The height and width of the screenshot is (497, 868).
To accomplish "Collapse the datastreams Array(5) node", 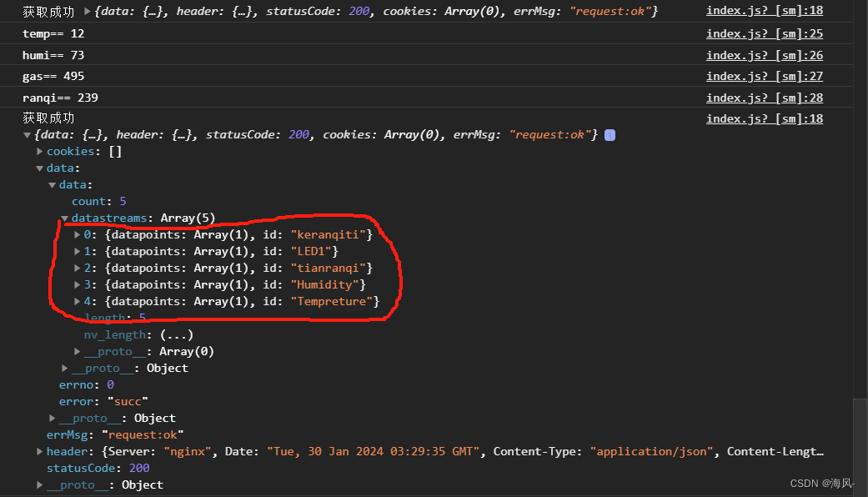I will point(65,218).
